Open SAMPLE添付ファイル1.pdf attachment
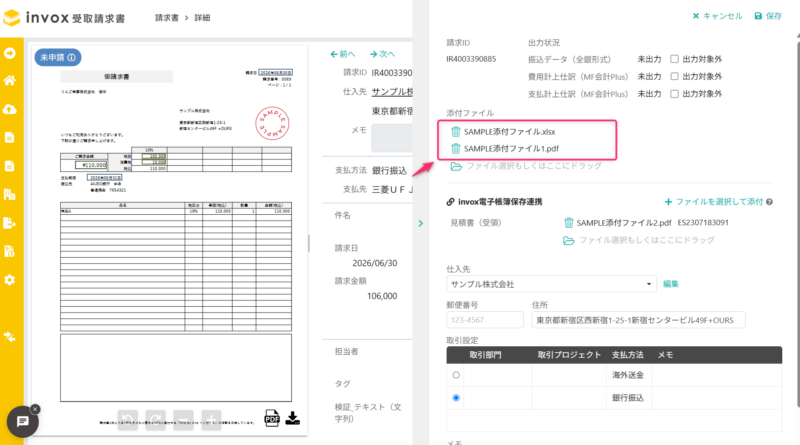800x445 pixels. [x=511, y=149]
